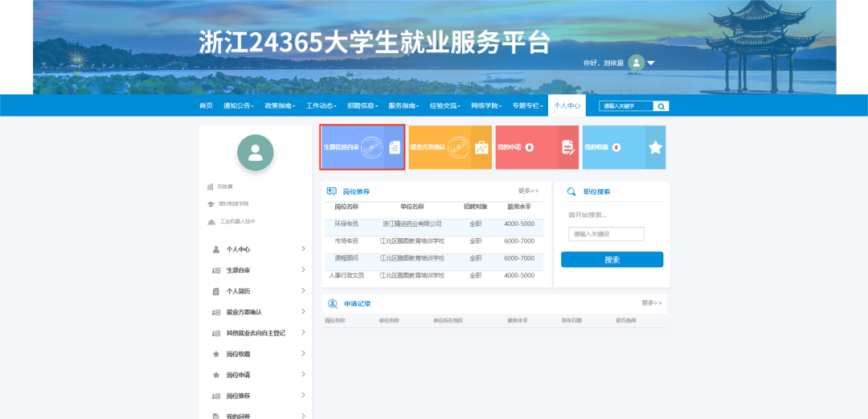Image resolution: width=868 pixels, height=419 pixels.
Task: Click salary 6000-7000 in the 课程顾问 row
Action: coord(519,258)
